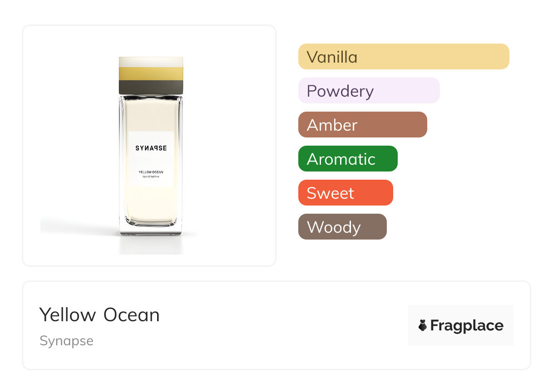The image size is (553, 392).
Task: Click the Fragplace perfume bottle logo icon
Action: [x=423, y=325]
